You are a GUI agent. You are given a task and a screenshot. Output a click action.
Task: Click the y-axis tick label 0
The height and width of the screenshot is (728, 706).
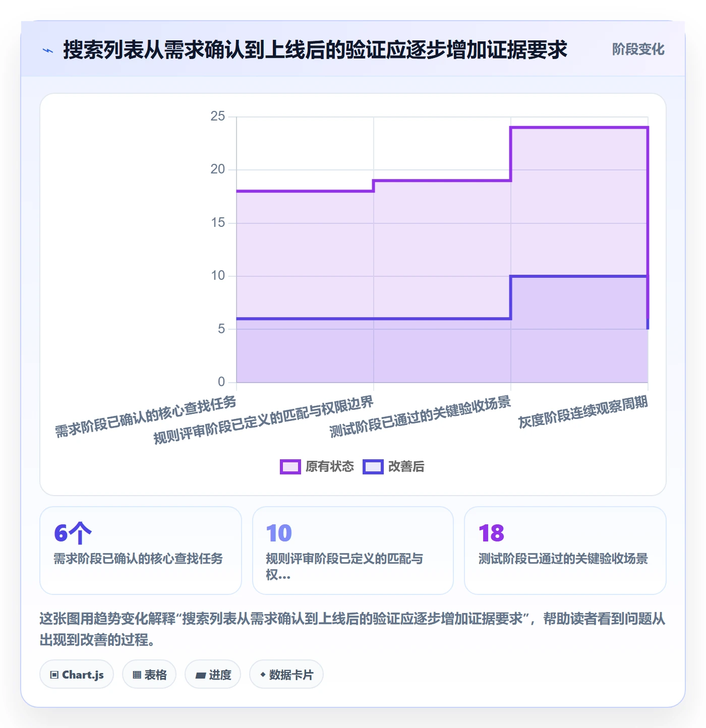(221, 382)
